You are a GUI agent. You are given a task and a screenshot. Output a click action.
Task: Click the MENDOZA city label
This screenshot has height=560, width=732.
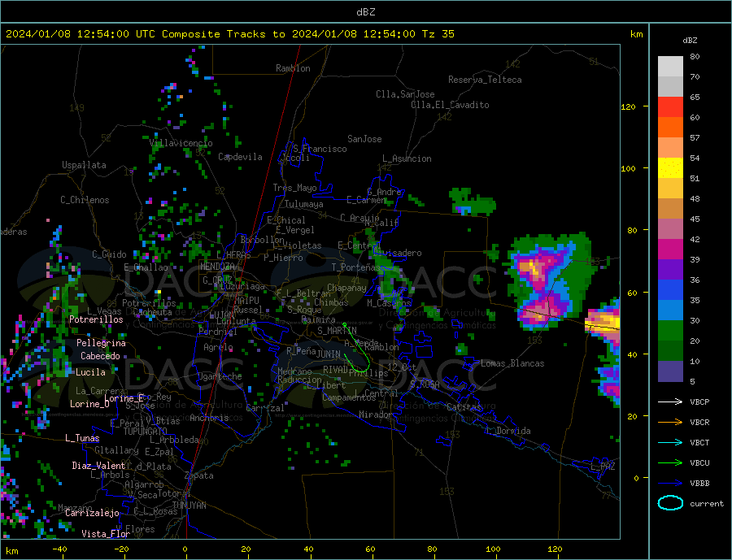[217, 267]
